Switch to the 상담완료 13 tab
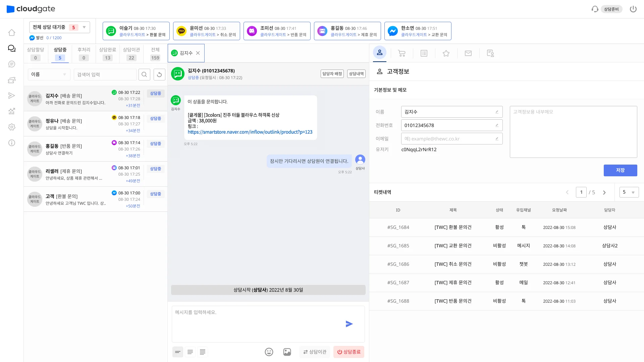Screen dimensions: 644x362 pos(107,53)
